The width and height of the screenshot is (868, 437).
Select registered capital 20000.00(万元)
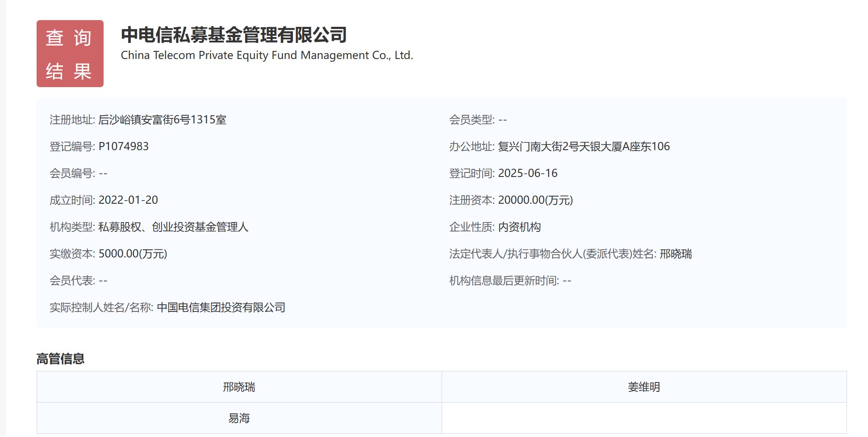(535, 200)
